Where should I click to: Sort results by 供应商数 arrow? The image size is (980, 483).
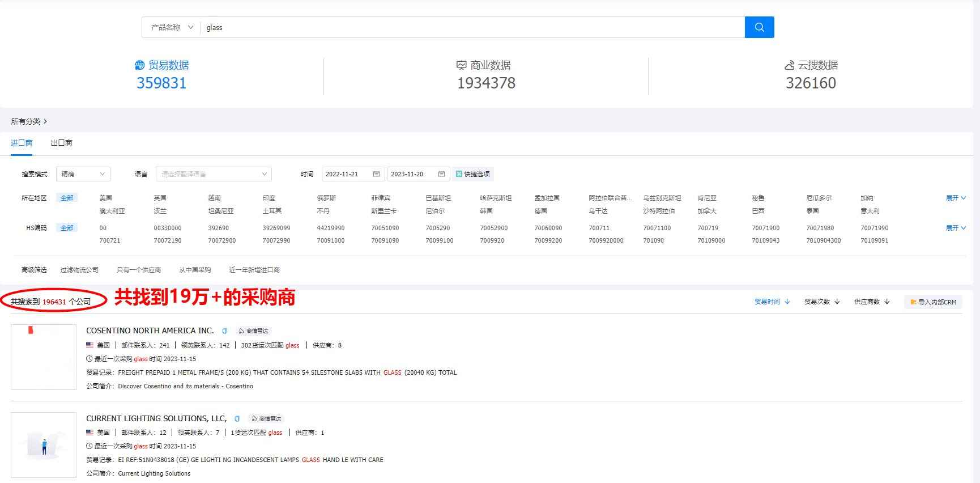coord(887,302)
